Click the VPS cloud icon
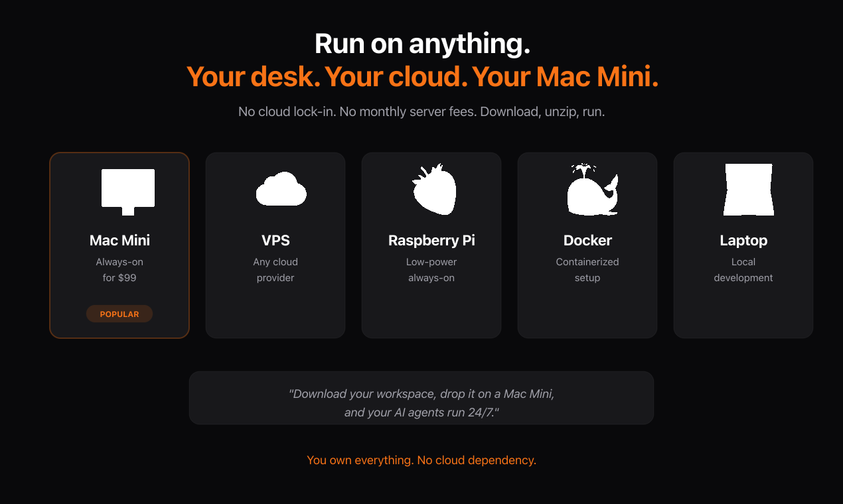Screen dimensions: 843x504 tap(281, 188)
